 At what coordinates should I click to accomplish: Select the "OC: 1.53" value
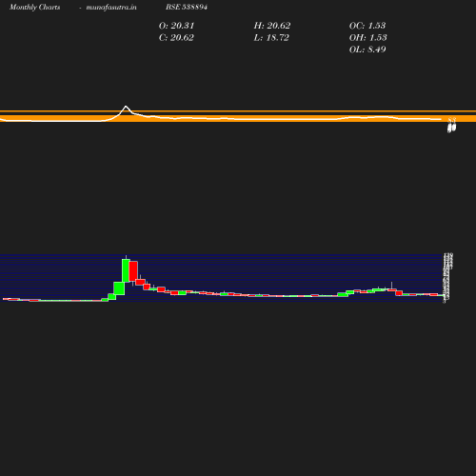point(367,26)
